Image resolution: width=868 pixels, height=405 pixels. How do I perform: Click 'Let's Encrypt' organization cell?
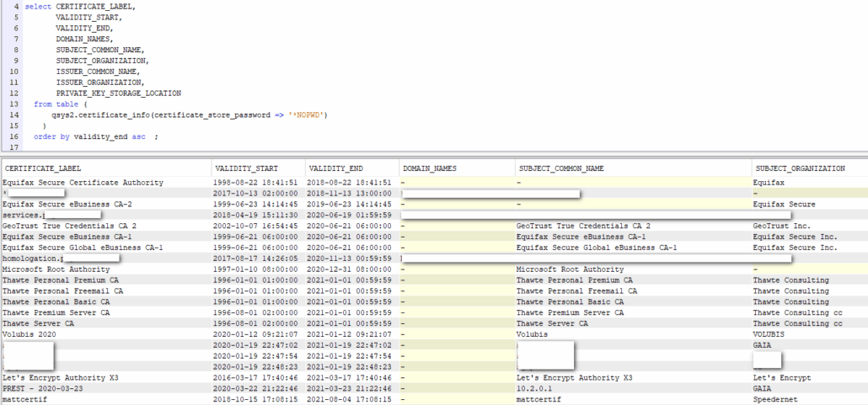(782, 378)
